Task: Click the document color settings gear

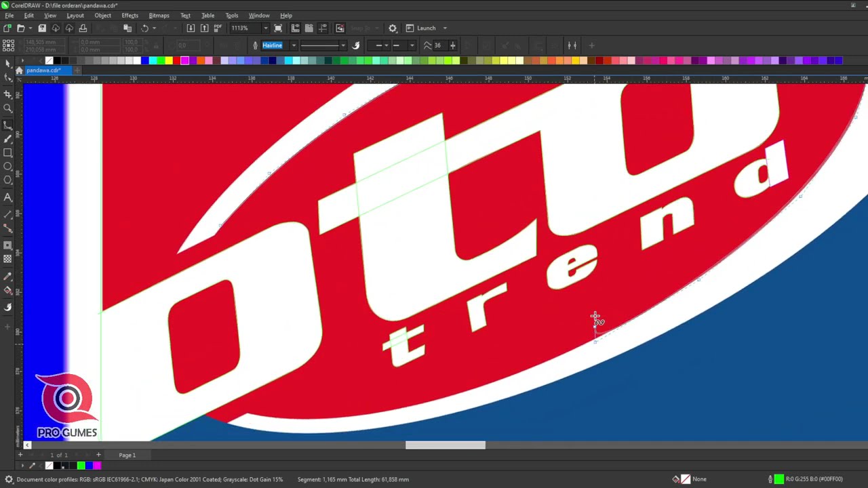Action: (x=9, y=479)
